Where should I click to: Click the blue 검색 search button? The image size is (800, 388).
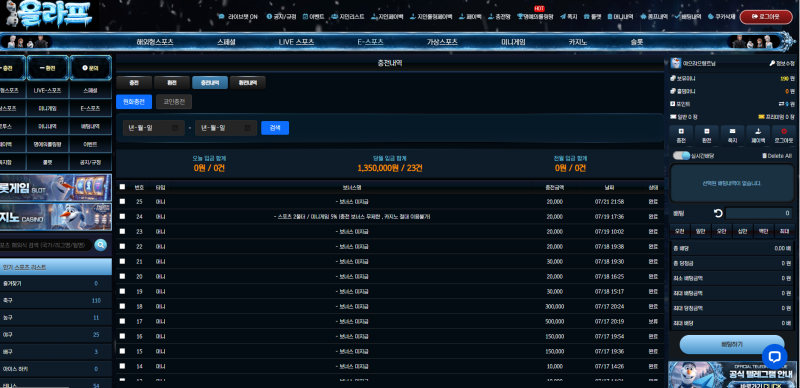point(275,128)
